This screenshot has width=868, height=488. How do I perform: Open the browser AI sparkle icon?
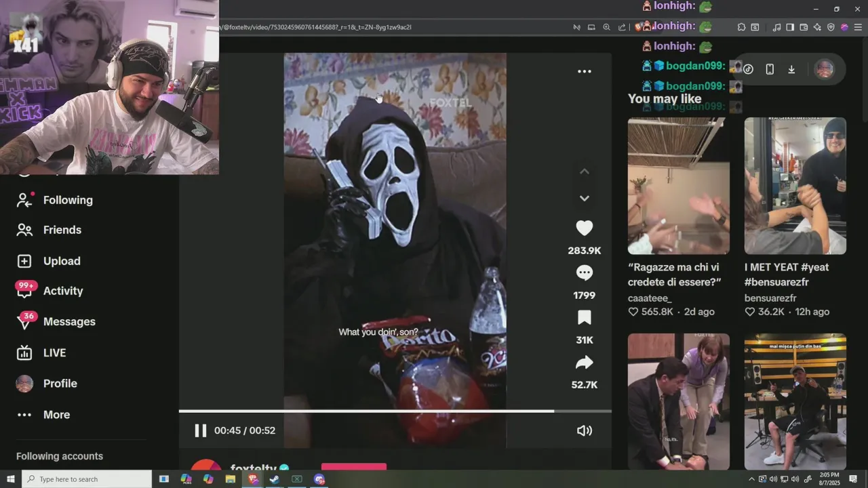coord(817,27)
